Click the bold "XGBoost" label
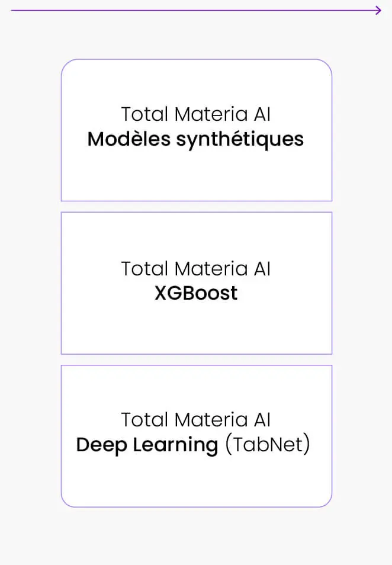This screenshot has width=392, height=565. pos(196,293)
